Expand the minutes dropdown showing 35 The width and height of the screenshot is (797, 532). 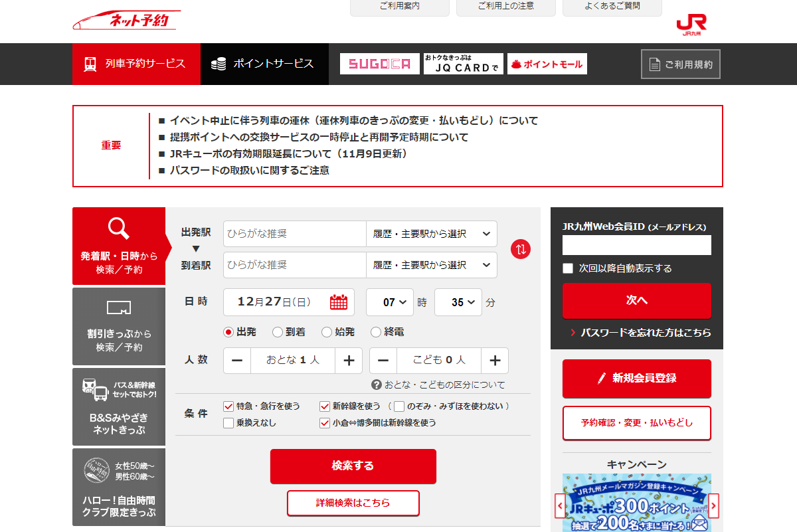point(458,302)
